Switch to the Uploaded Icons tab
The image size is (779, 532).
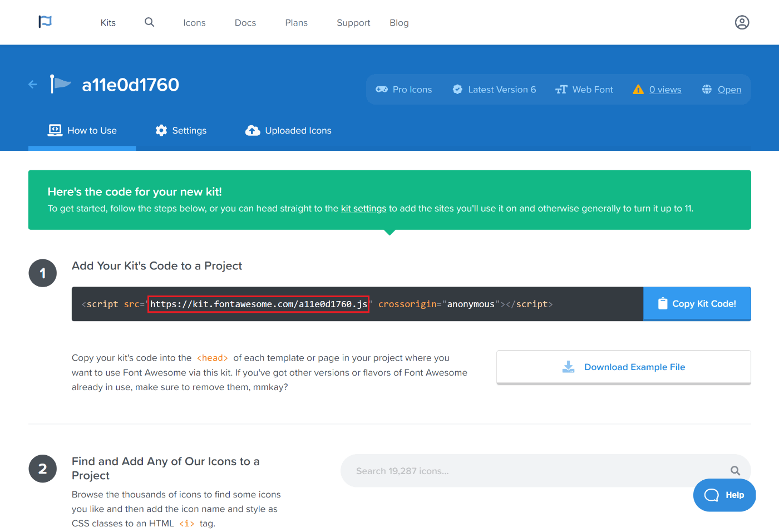pyautogui.click(x=288, y=130)
